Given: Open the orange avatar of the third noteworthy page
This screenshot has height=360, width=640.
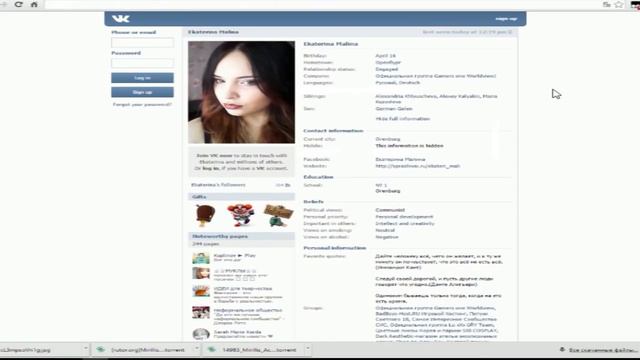Looking at the screenshot, I should click(x=201, y=291).
